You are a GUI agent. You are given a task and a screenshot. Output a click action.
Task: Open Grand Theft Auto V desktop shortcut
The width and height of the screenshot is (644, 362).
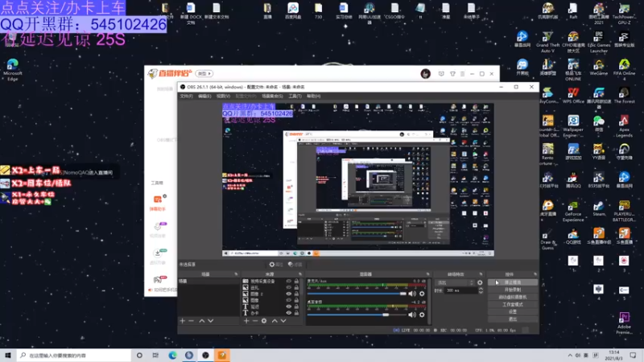coord(547,43)
